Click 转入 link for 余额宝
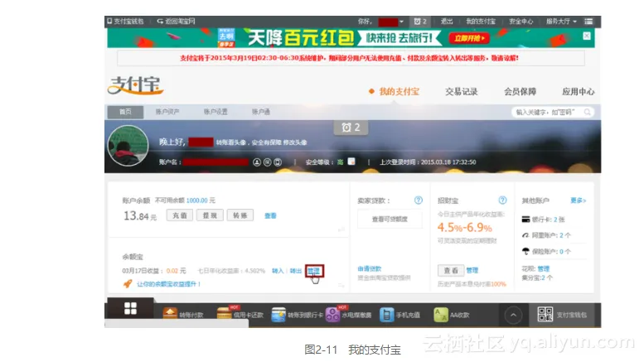644x362 pixels. tap(278, 271)
